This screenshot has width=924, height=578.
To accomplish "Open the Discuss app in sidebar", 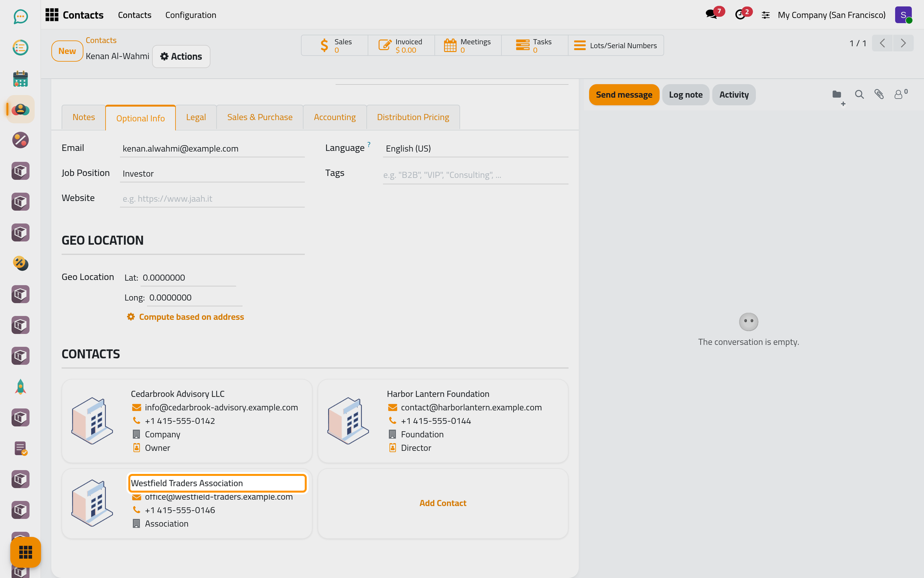I will point(20,17).
